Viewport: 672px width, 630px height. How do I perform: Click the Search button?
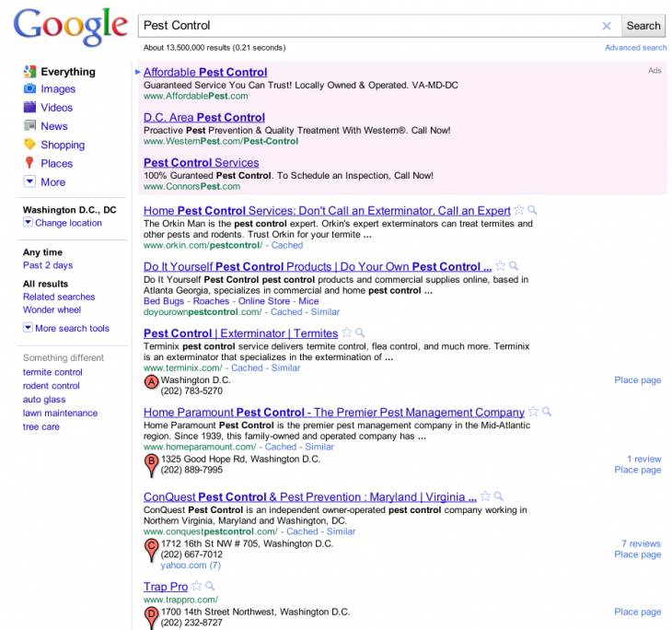tap(643, 26)
